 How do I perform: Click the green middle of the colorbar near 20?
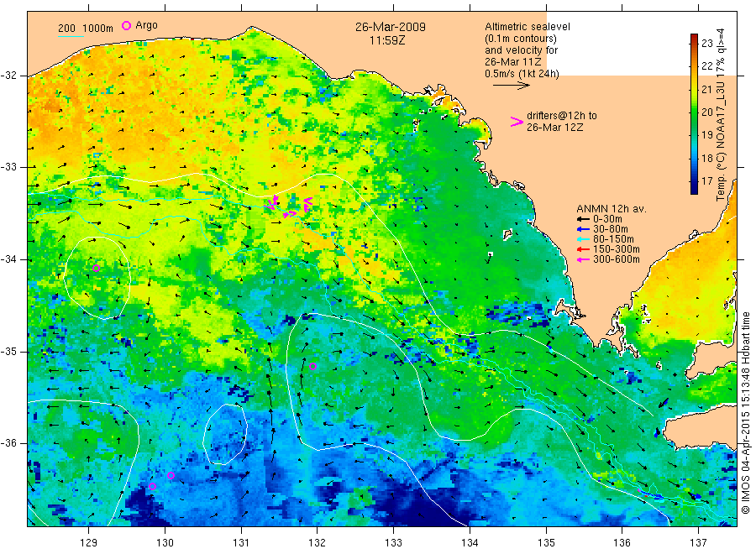click(695, 112)
